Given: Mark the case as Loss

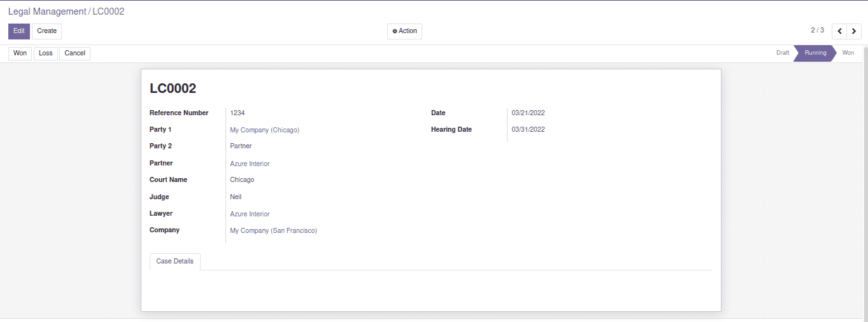Looking at the screenshot, I should (46, 53).
